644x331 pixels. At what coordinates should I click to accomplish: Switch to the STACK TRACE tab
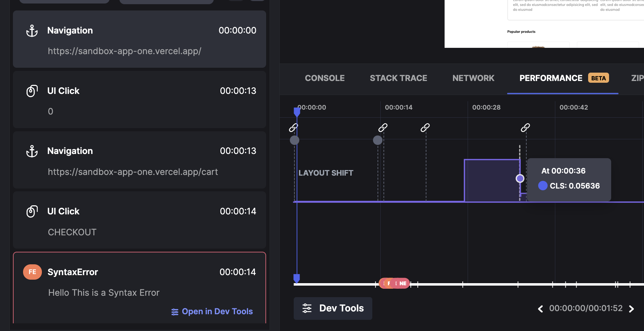(398, 78)
